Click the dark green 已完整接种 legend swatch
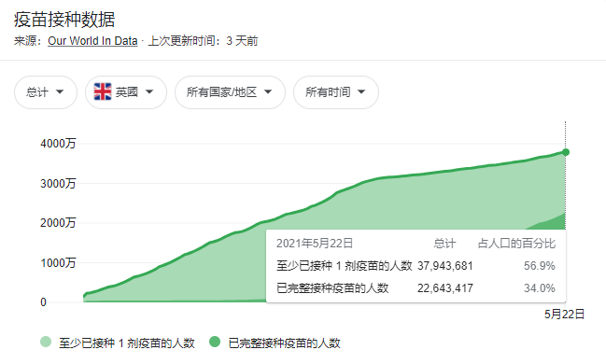This screenshot has width=606, height=364. [215, 342]
